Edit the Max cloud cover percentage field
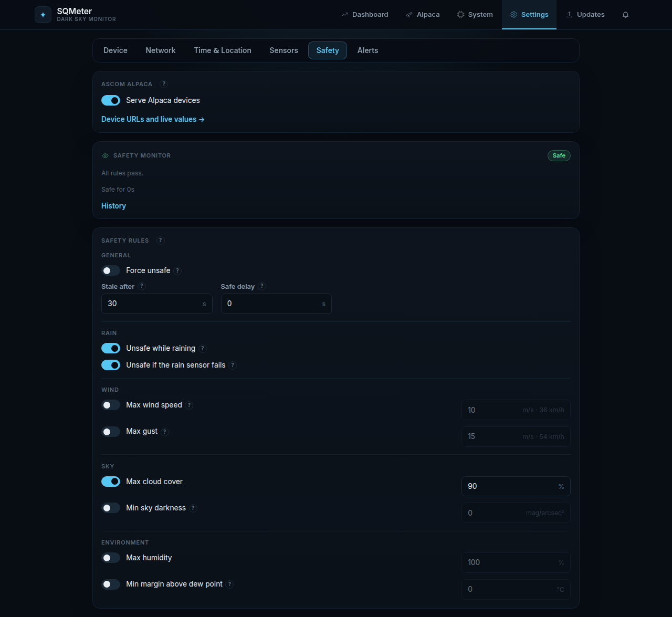This screenshot has height=617, width=672. [x=516, y=486]
